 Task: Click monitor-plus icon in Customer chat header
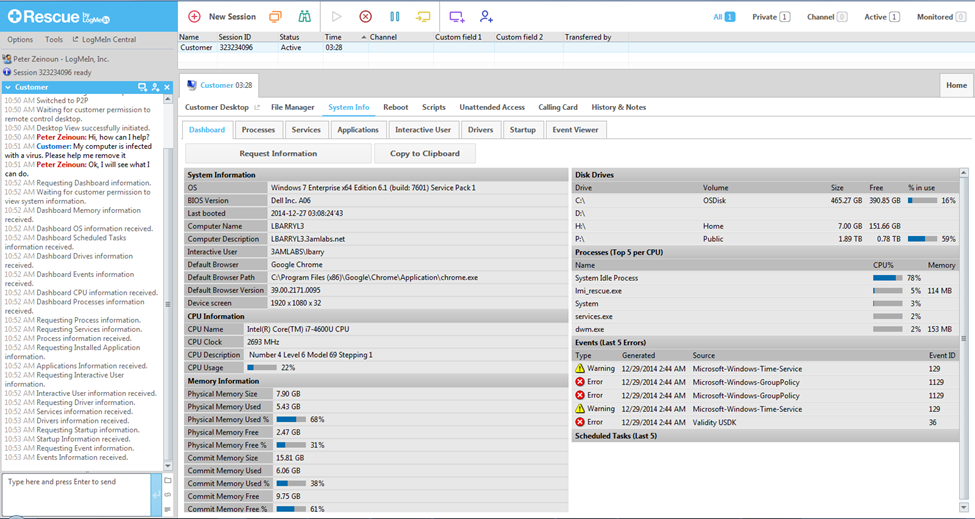tap(142, 87)
